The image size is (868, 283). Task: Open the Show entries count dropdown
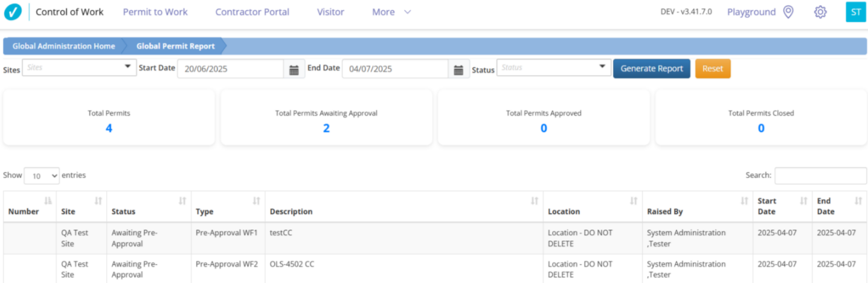pos(42,176)
